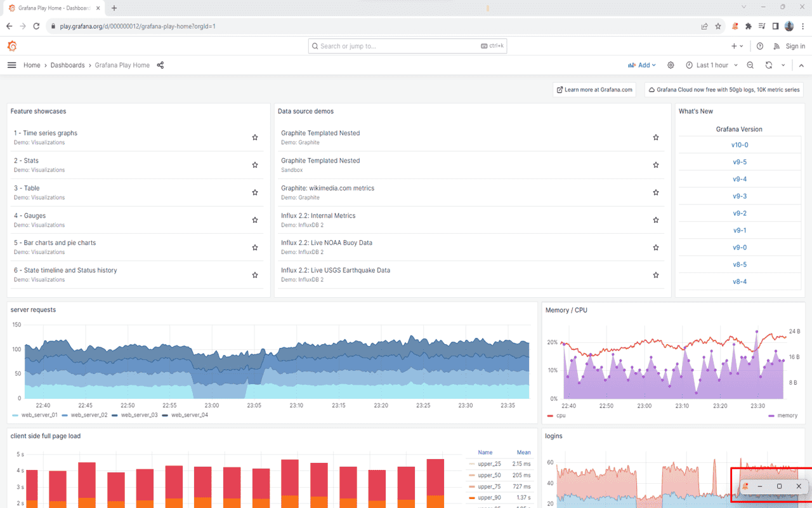Open the v9-5 version link
The width and height of the screenshot is (812, 508).
point(740,162)
